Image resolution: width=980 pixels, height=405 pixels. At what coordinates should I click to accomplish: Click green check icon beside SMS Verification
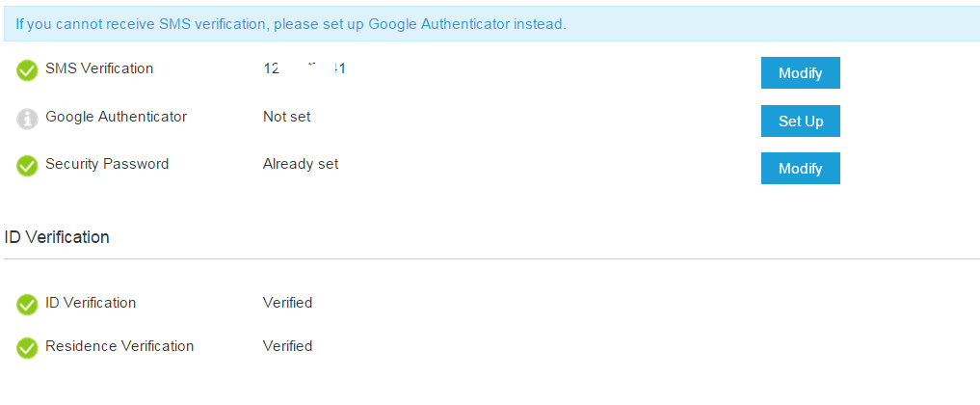[x=27, y=70]
